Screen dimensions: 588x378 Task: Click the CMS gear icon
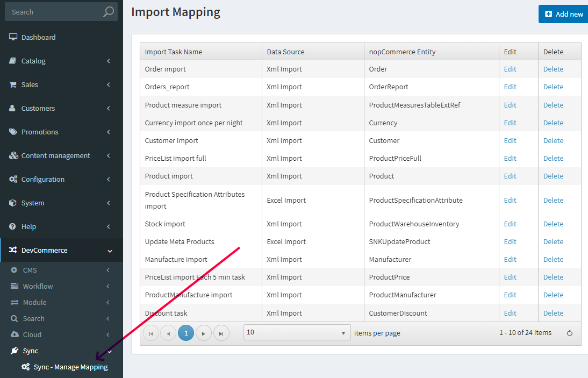click(x=14, y=270)
